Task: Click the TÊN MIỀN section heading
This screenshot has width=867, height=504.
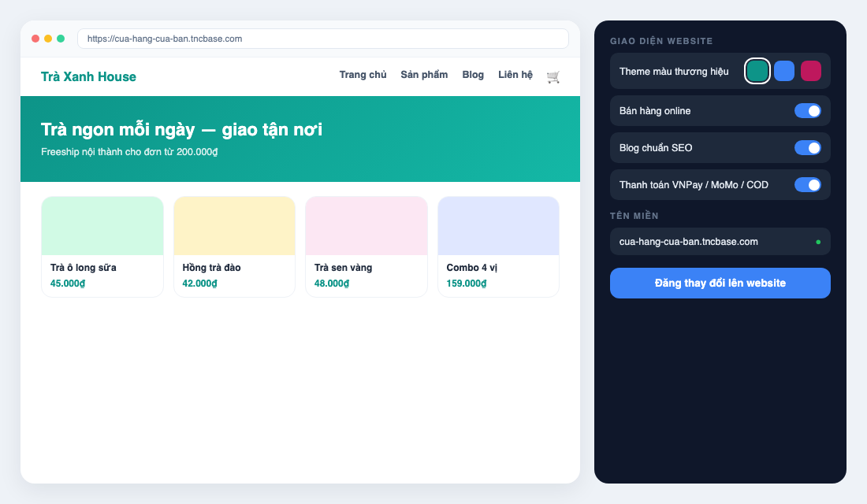Action: point(634,216)
